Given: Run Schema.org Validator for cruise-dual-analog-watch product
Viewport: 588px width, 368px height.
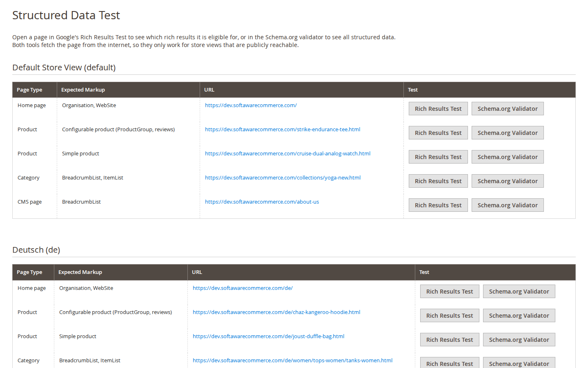Looking at the screenshot, I should click(x=508, y=157).
